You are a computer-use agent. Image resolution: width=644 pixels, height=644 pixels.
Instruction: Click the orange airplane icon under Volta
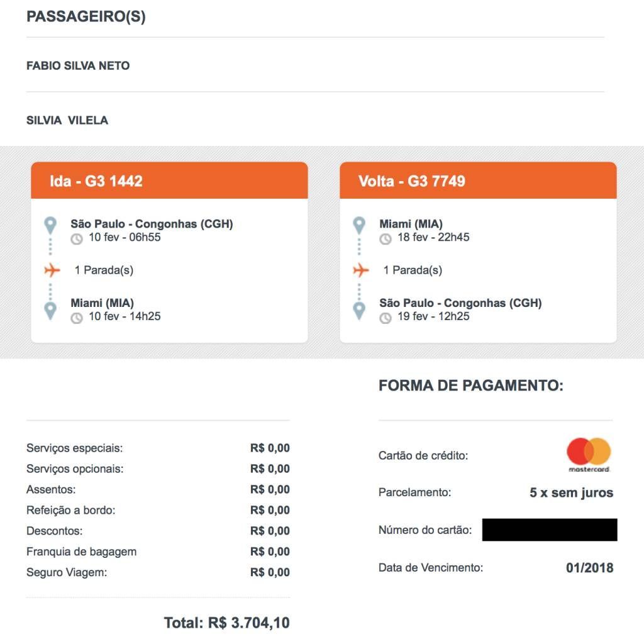click(360, 270)
